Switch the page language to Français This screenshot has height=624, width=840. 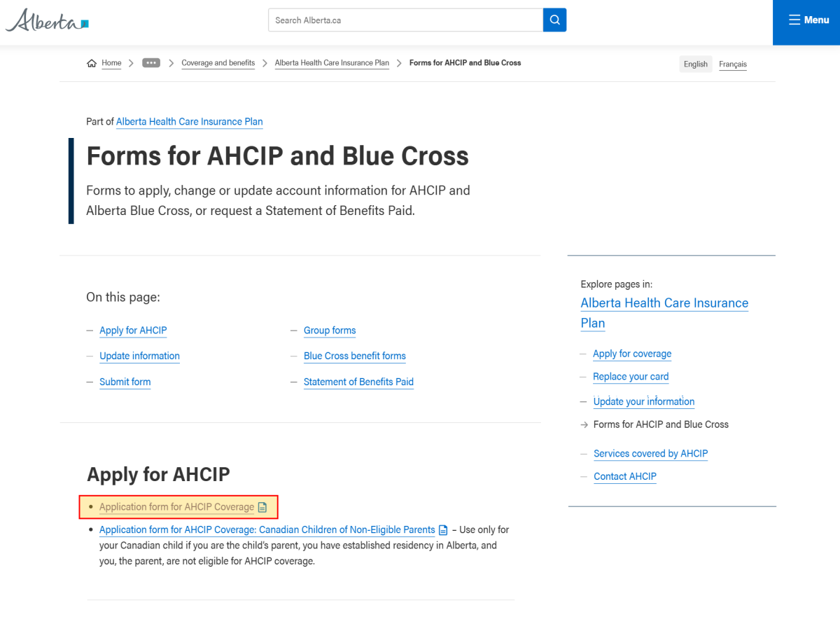[732, 64]
